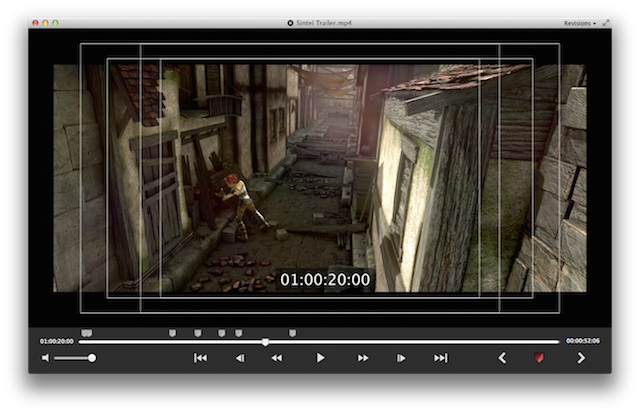640x413 pixels.
Task: Go to previous marker with left chevron
Action: pos(502,358)
